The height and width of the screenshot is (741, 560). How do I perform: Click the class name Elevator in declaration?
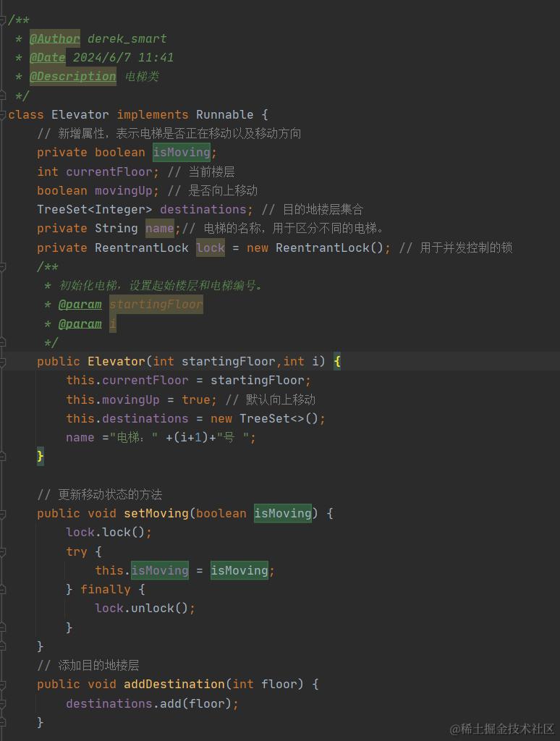[80, 115]
